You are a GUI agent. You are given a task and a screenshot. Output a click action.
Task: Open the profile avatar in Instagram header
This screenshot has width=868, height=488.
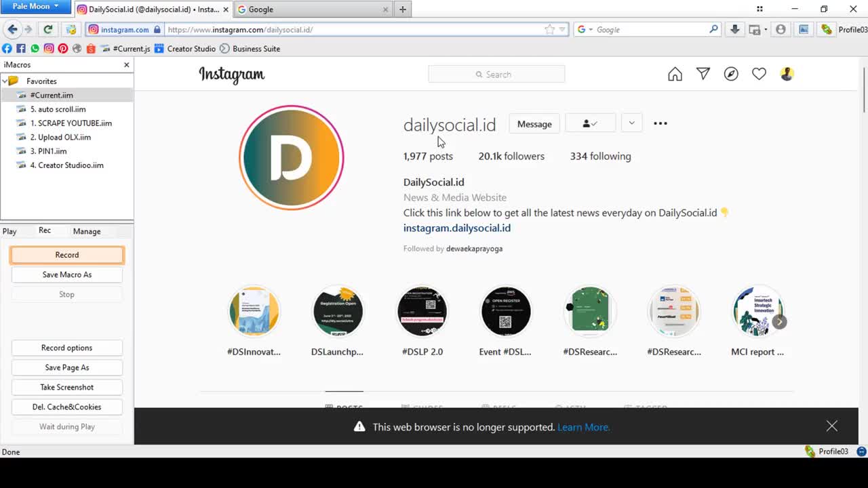[787, 74]
